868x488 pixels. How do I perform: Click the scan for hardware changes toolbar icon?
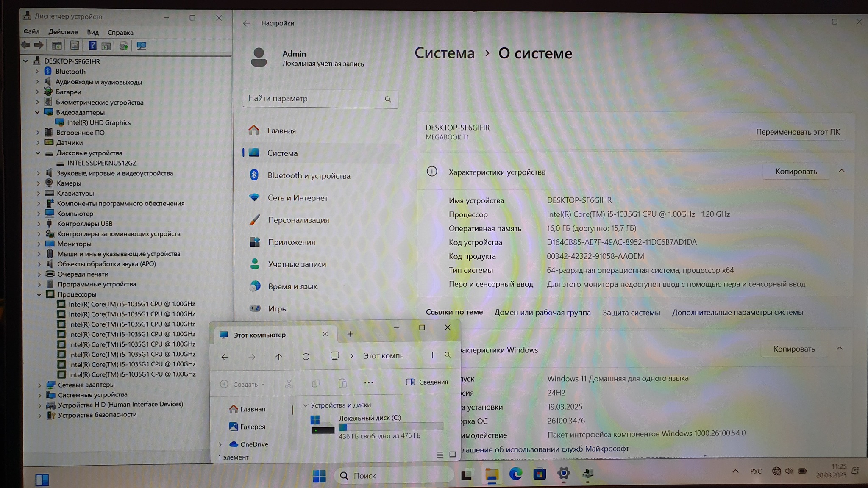click(x=141, y=46)
